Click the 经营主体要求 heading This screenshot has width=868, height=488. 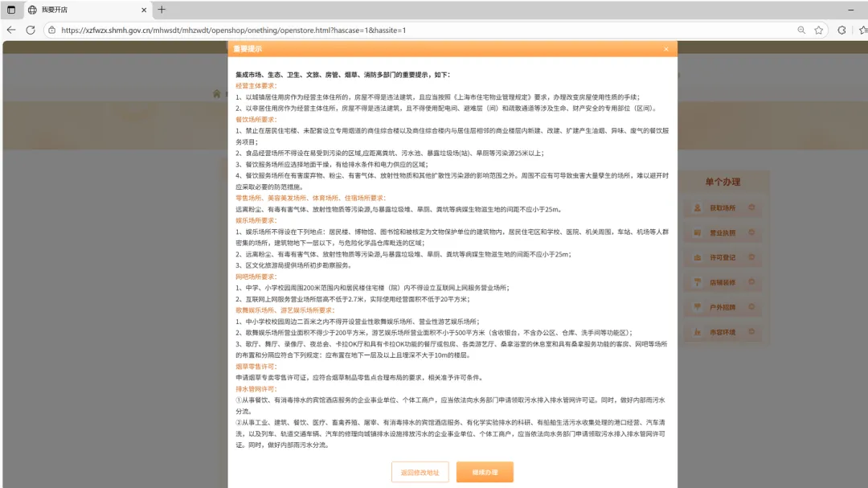pyautogui.click(x=256, y=86)
